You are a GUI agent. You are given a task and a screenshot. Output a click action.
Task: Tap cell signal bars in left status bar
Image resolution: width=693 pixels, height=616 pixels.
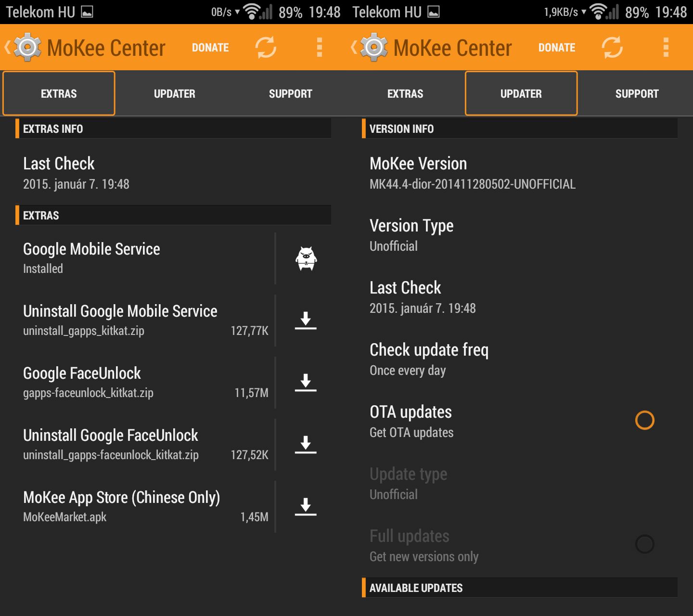266,12
